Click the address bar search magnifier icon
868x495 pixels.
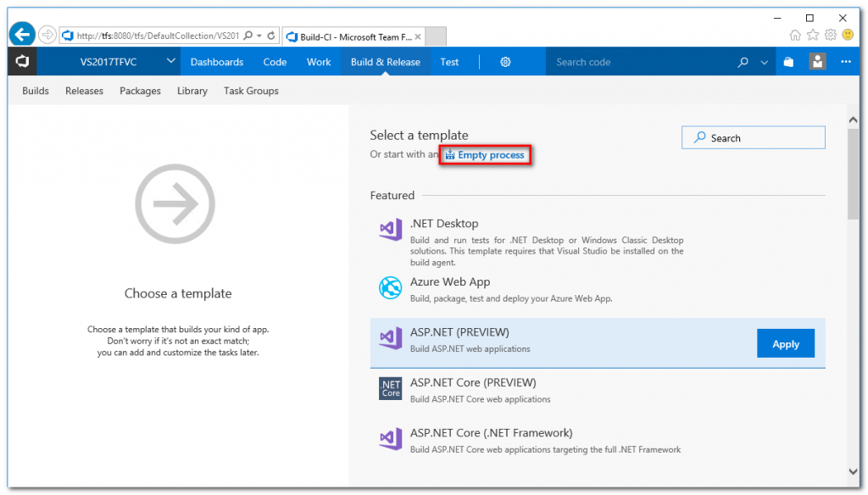coord(248,36)
